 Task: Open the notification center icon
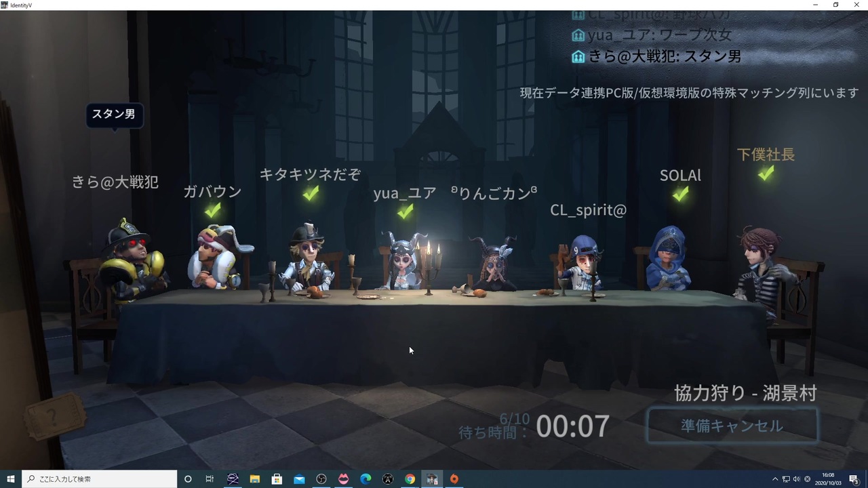(854, 479)
